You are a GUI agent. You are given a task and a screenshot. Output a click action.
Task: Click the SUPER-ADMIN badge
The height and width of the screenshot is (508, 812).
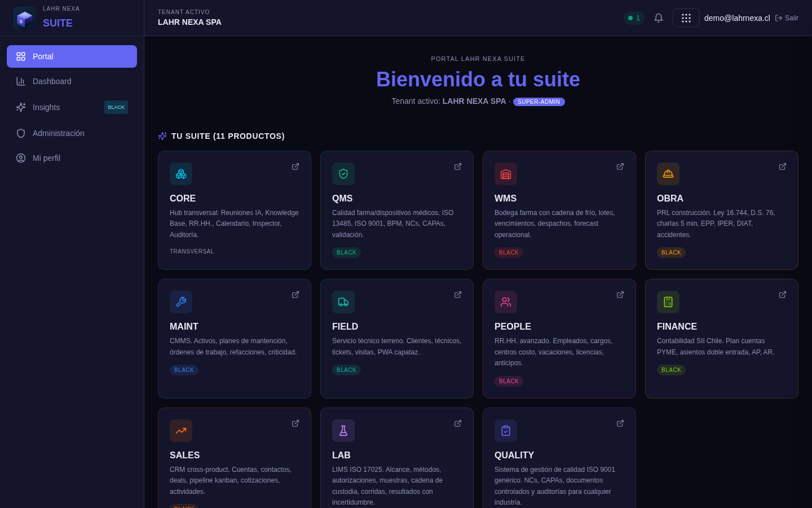[539, 102]
